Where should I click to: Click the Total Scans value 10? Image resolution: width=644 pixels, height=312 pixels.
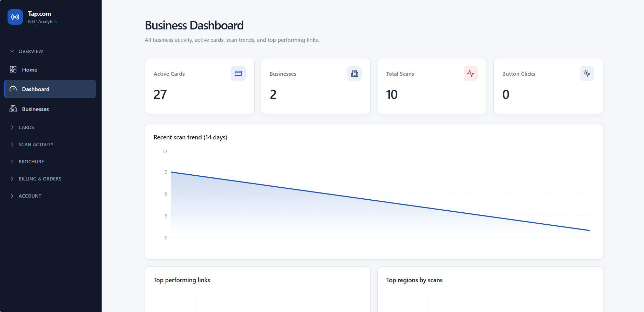click(392, 95)
